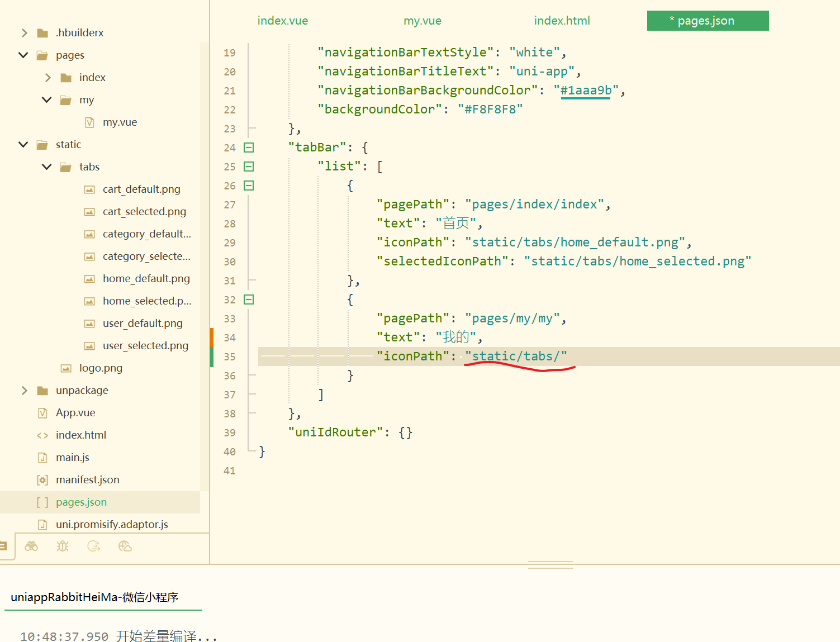Fold the object block at line 32

pos(249,299)
